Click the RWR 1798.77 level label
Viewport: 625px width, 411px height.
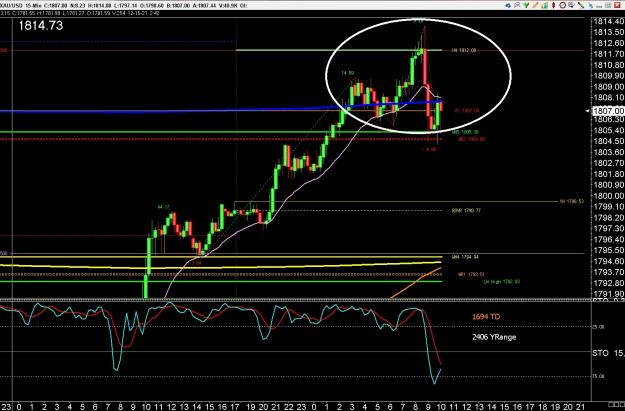tap(466, 210)
